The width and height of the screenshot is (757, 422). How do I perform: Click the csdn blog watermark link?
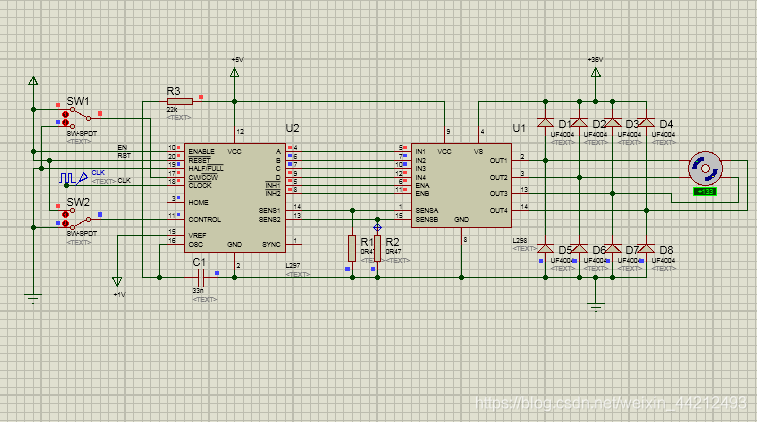(x=610, y=402)
